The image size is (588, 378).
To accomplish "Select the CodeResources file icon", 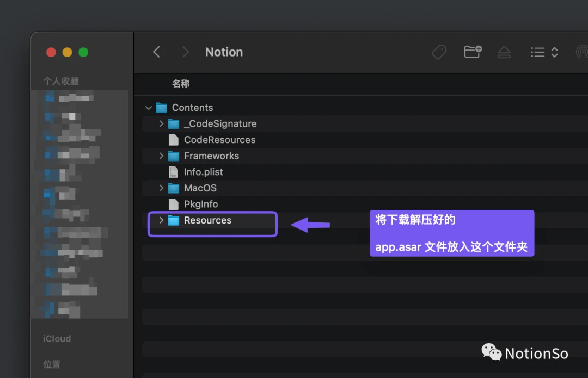I will 173,140.
